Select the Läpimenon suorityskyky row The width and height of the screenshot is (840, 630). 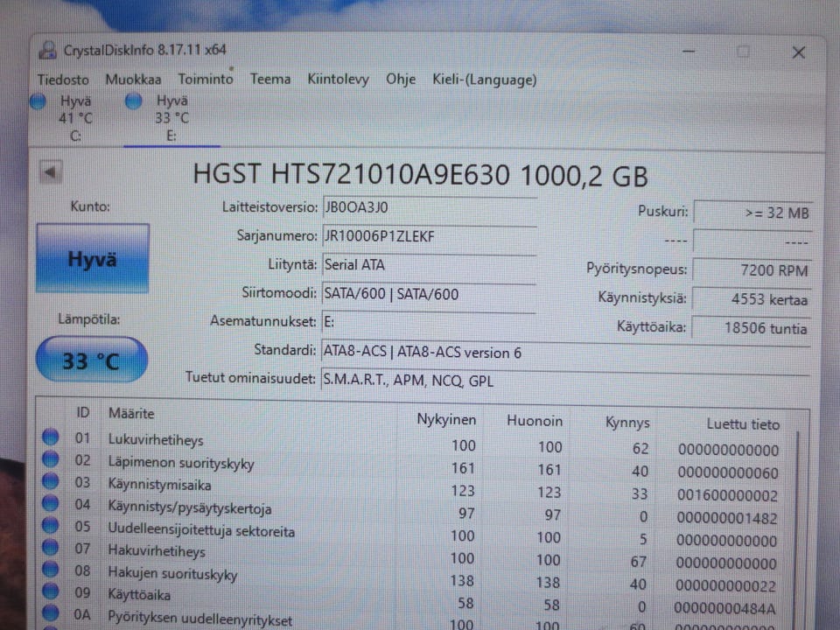click(x=412, y=465)
